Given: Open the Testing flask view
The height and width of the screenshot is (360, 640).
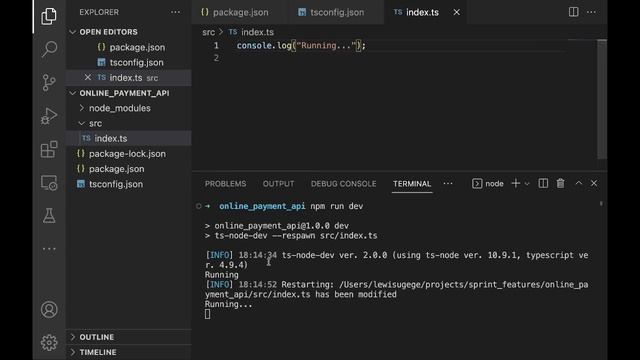Looking at the screenshot, I should [x=49, y=216].
